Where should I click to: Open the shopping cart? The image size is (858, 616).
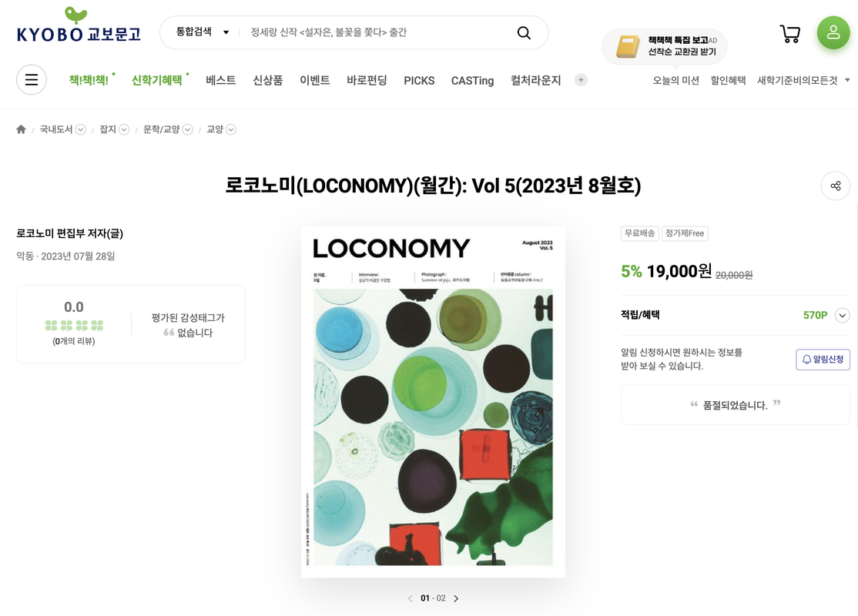[789, 33]
